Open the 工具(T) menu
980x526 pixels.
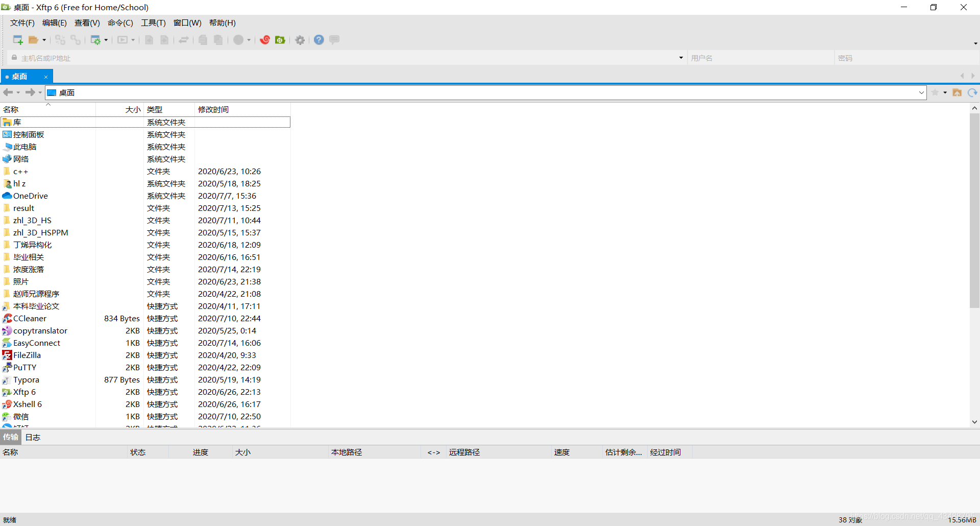(154, 23)
